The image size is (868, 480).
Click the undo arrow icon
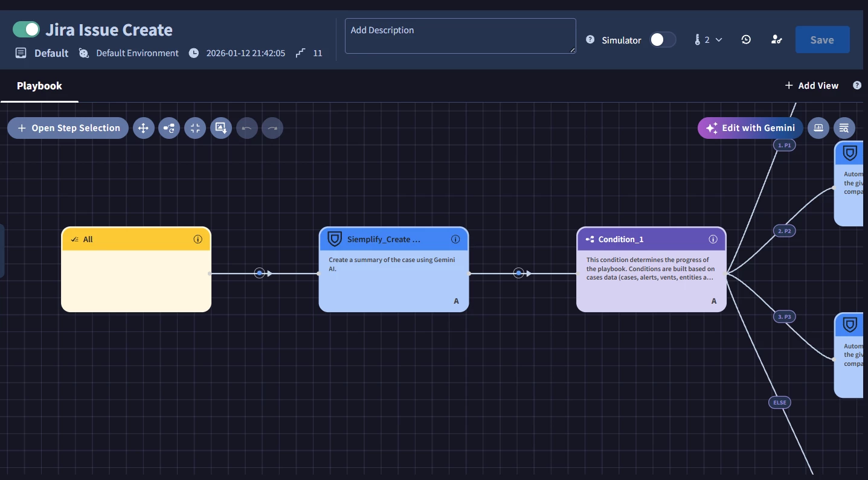[246, 128]
